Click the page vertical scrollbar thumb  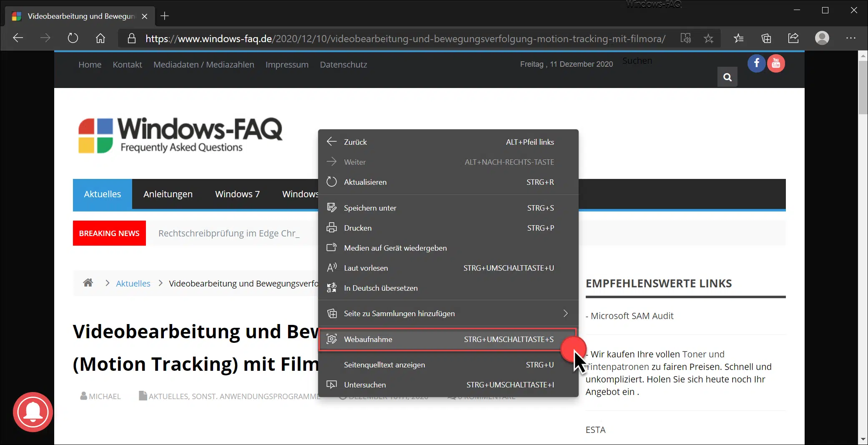pyautogui.click(x=863, y=88)
